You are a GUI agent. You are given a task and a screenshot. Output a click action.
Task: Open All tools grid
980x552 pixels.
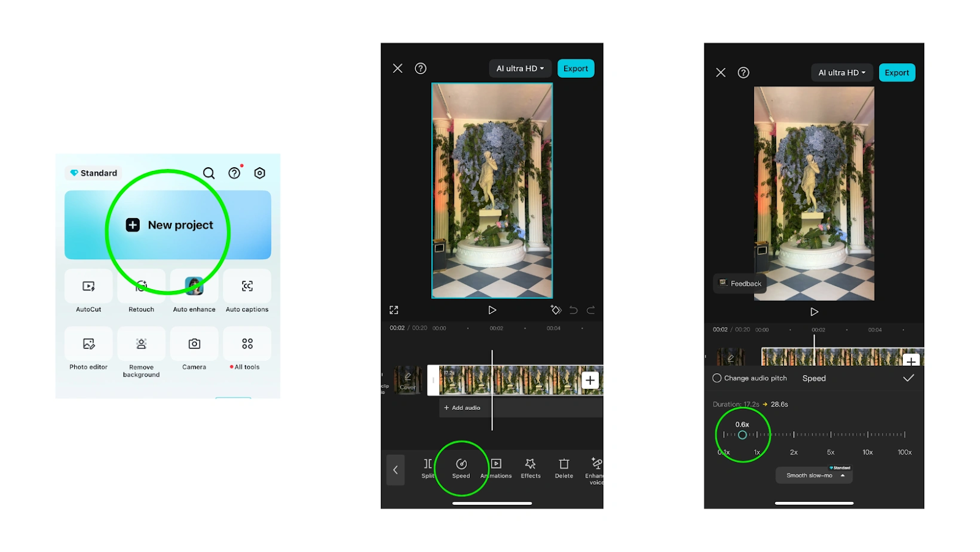[247, 350]
